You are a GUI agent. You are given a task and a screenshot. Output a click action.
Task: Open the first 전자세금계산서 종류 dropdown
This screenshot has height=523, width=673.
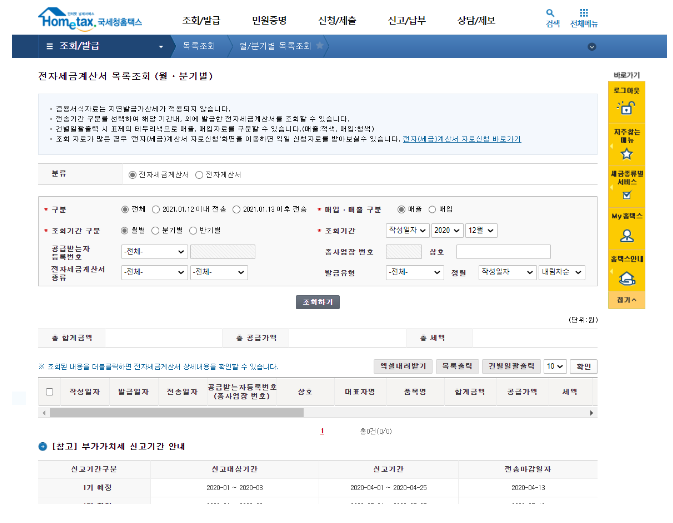[154, 272]
